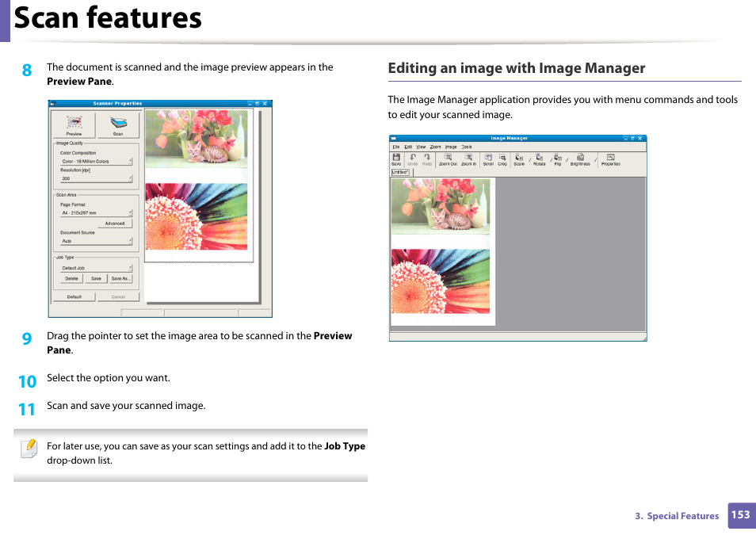The image size is (756, 535).
Task: Open the Document Source dropdown showing Auto
Action: 97,241
